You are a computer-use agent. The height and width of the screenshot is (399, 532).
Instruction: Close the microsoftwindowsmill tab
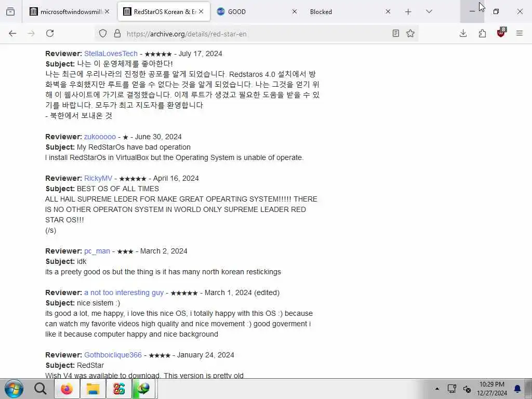tap(107, 11)
